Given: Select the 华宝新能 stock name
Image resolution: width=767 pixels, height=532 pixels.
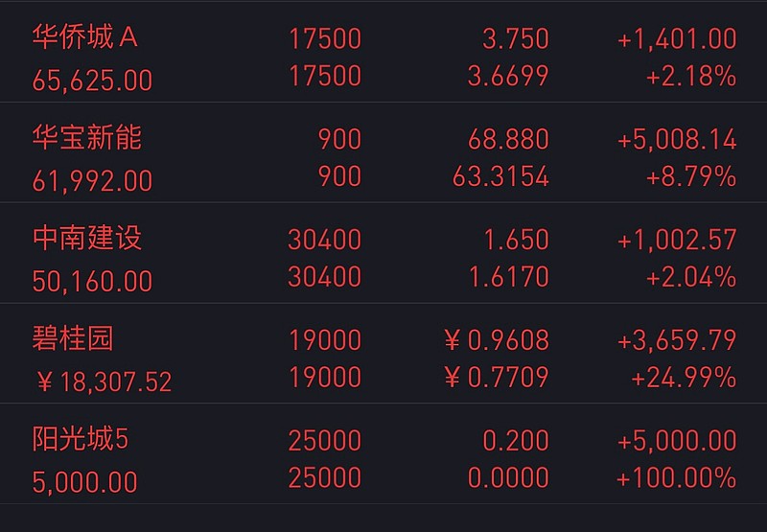Looking at the screenshot, I should [x=87, y=137].
